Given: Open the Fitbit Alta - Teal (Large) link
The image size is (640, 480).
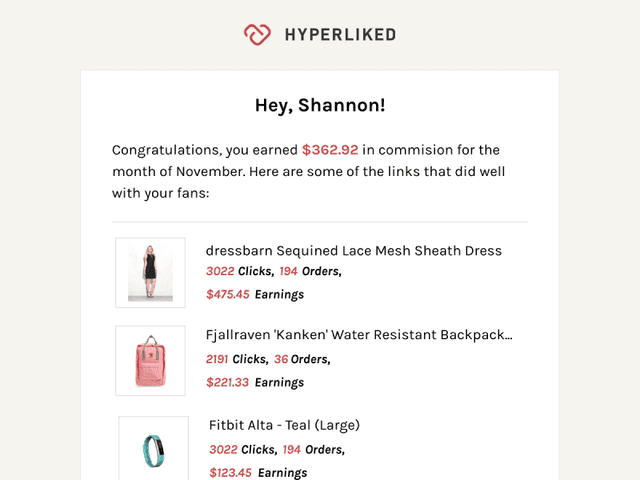Looking at the screenshot, I should pyautogui.click(x=284, y=425).
